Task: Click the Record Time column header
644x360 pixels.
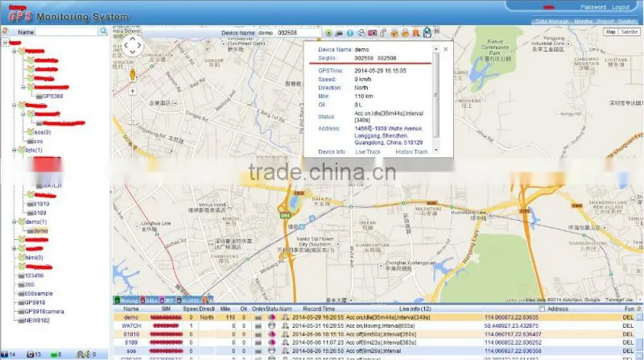Action: coord(319,308)
